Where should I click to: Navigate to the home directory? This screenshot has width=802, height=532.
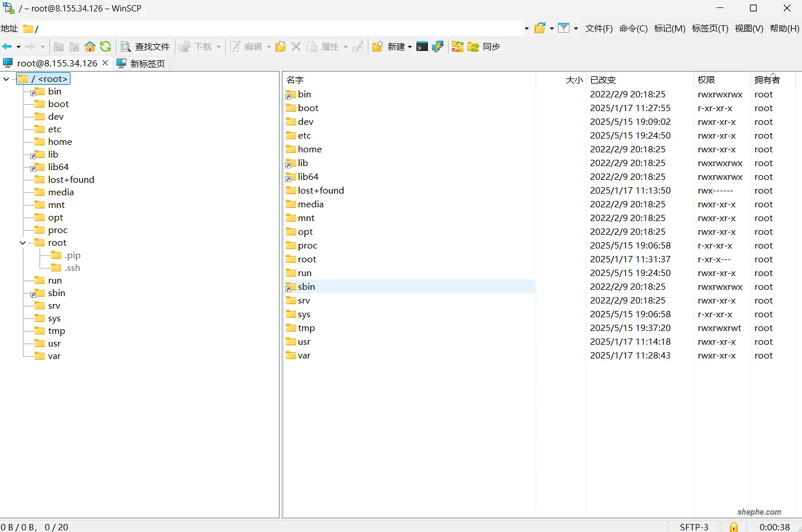click(x=90, y=46)
